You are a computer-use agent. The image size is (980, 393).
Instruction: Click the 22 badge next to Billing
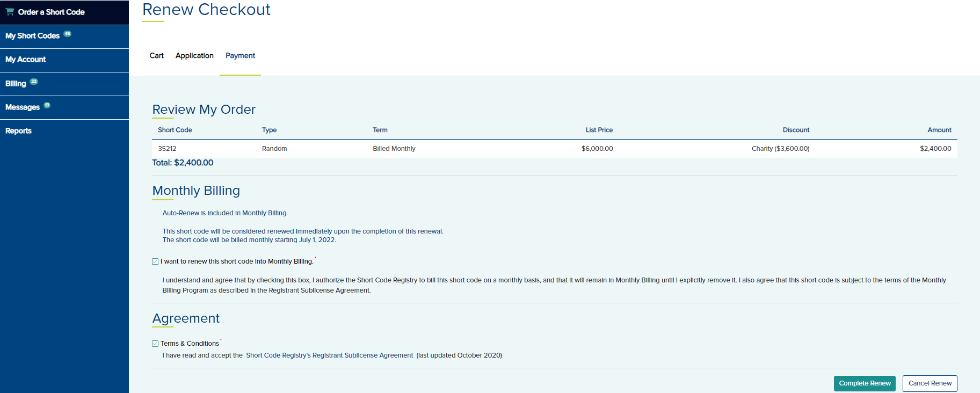pyautogui.click(x=34, y=82)
